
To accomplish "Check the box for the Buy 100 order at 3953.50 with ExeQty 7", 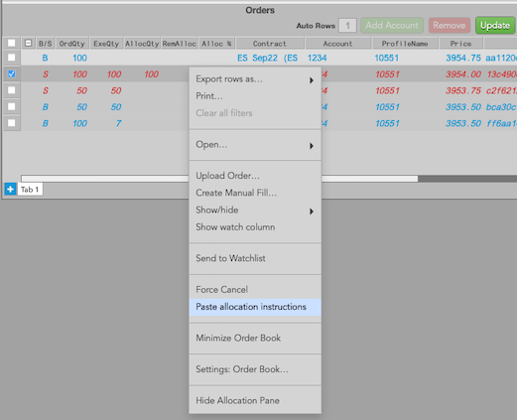I will [11, 123].
